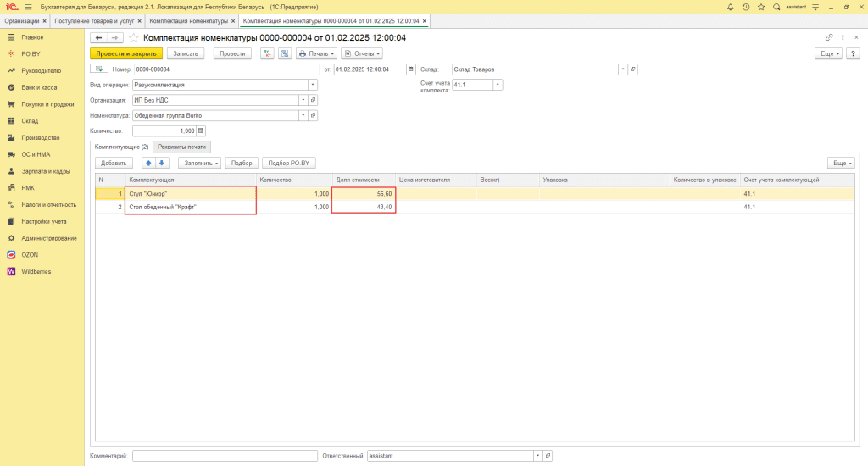
Task: Open Зарплата и кадры in sidebar
Action: (45, 171)
